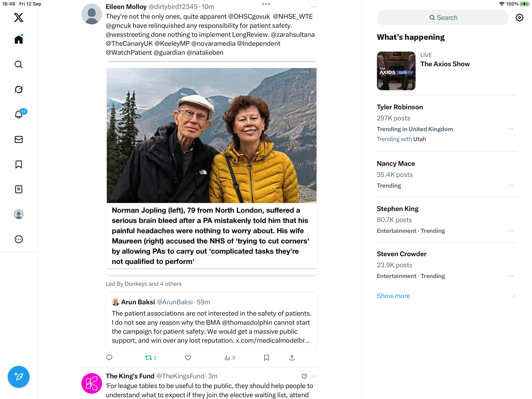Expand options for Nancy Mace trend
The width and height of the screenshot is (532, 399).
tap(510, 185)
